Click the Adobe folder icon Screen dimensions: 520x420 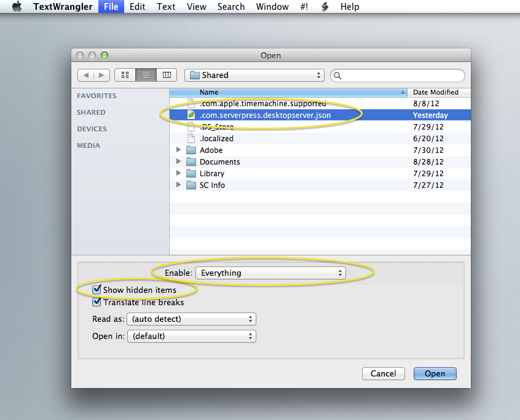191,150
